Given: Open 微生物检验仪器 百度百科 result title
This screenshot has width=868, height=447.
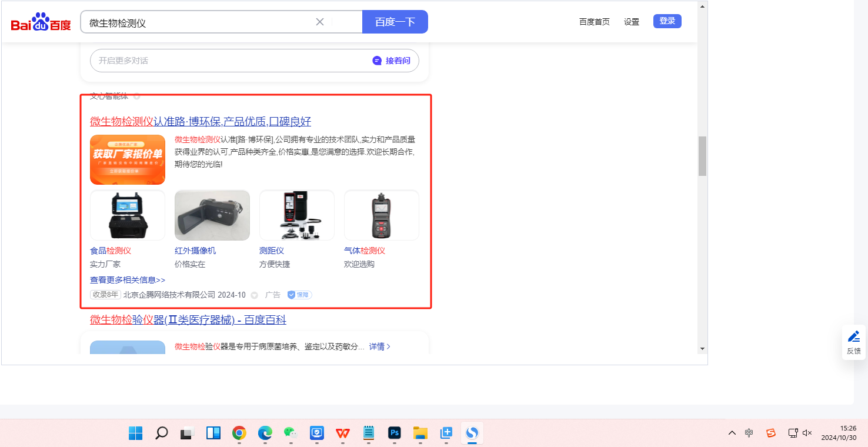Looking at the screenshot, I should click(x=188, y=320).
